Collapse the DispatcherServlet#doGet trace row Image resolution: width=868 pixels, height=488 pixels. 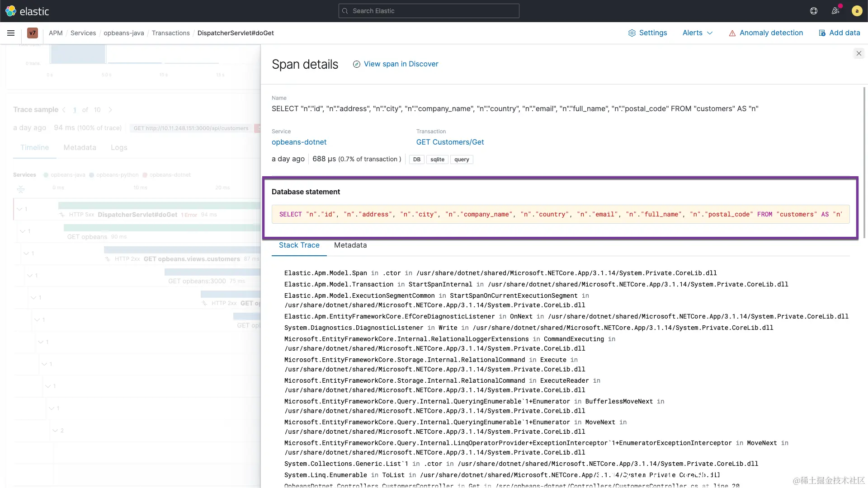(19, 209)
